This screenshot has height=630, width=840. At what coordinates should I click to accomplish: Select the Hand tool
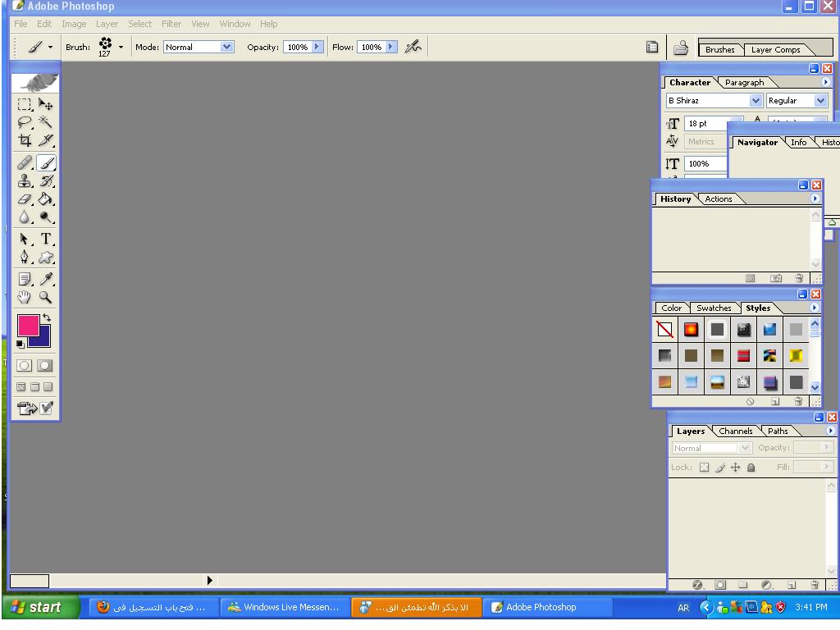[x=24, y=297]
